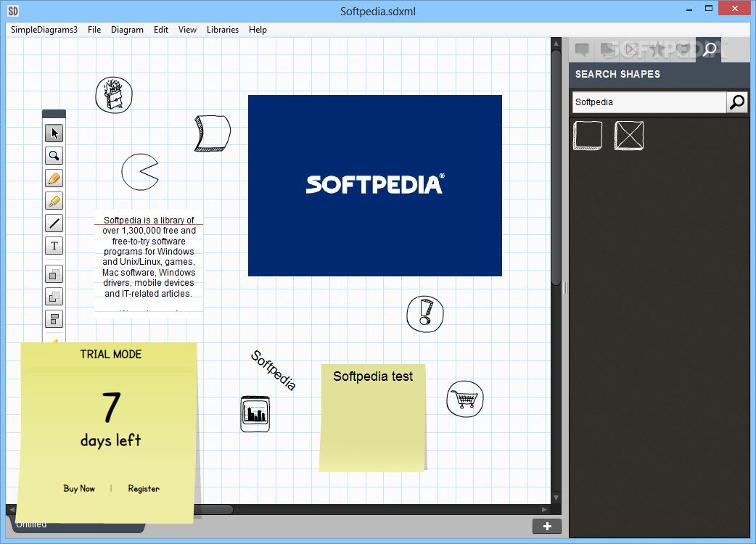This screenshot has height=544, width=756.
Task: Click Register on trial note
Action: [x=144, y=488]
